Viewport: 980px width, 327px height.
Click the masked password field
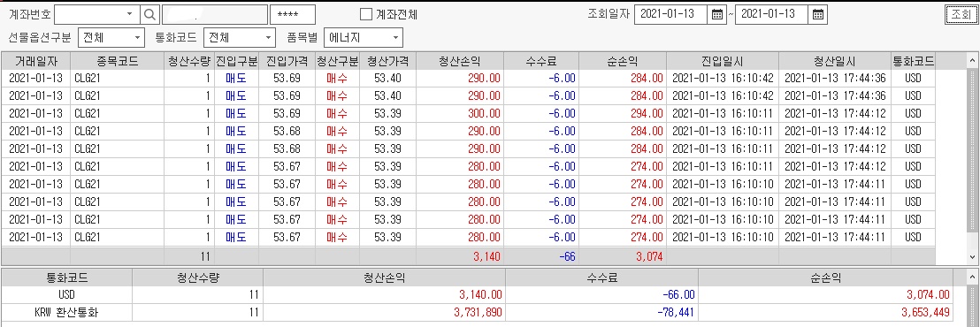tap(293, 14)
